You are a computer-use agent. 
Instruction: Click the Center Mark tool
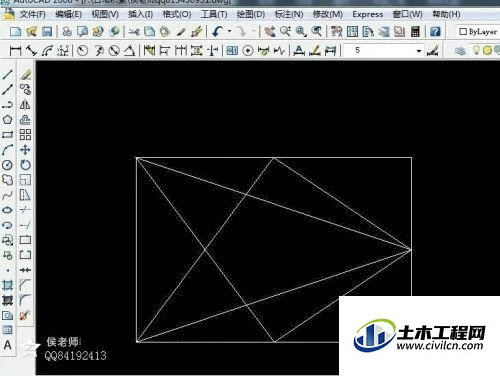point(248,51)
